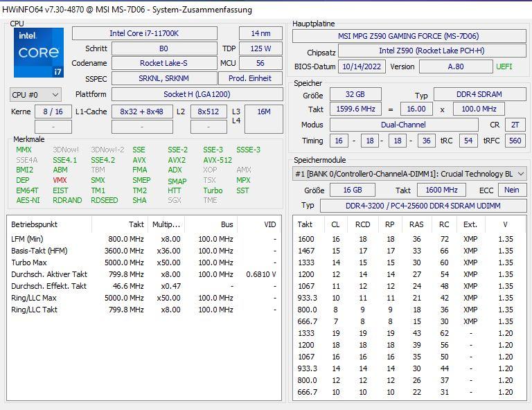Select the LFM (Min) row
532x410 pixels.
144,239
